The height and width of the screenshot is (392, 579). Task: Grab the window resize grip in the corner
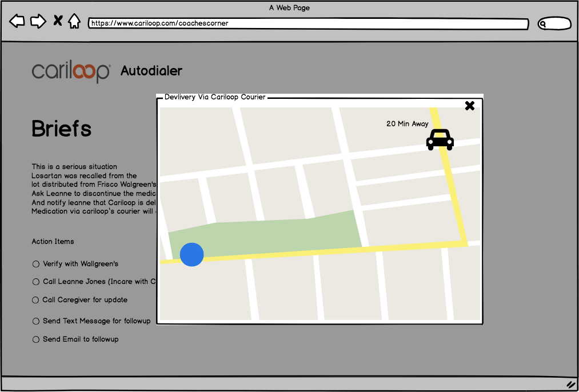pyautogui.click(x=570, y=385)
